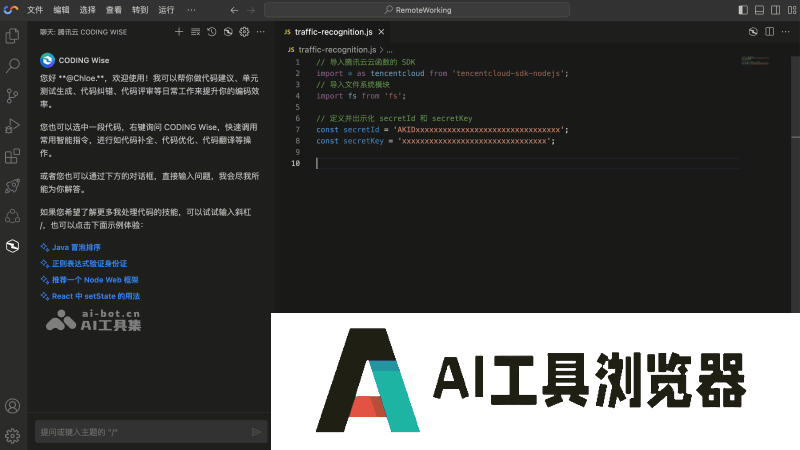The width and height of the screenshot is (800, 450).
Task: Expand the overflow menu ellipsis in menu bar
Action: tap(191, 10)
